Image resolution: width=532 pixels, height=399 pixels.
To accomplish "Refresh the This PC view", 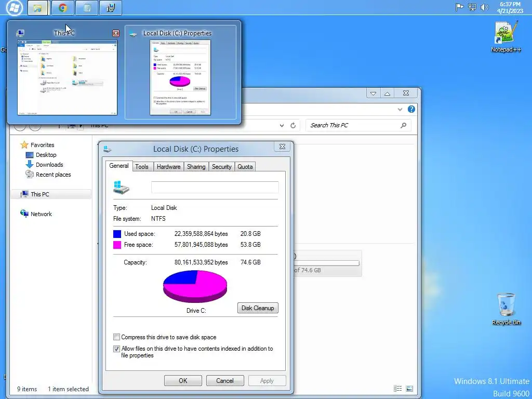I will pyautogui.click(x=293, y=126).
